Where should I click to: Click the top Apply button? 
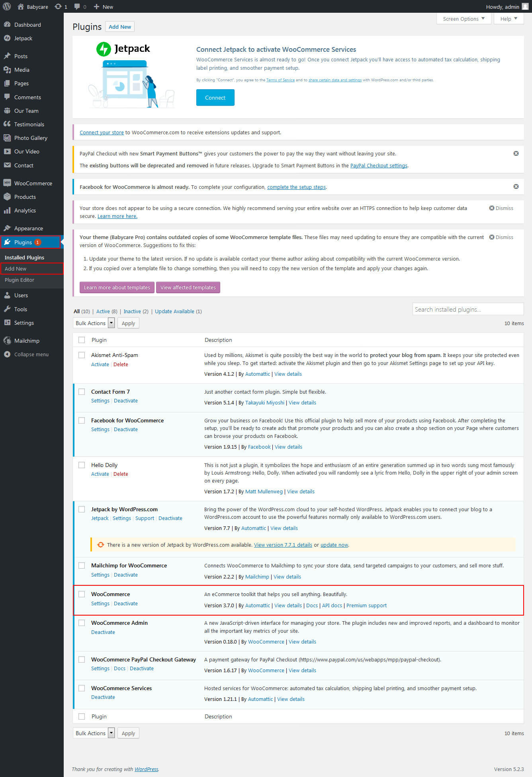(128, 323)
